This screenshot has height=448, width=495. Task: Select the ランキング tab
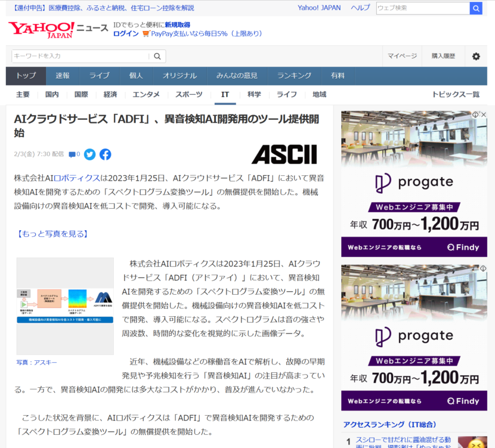293,76
